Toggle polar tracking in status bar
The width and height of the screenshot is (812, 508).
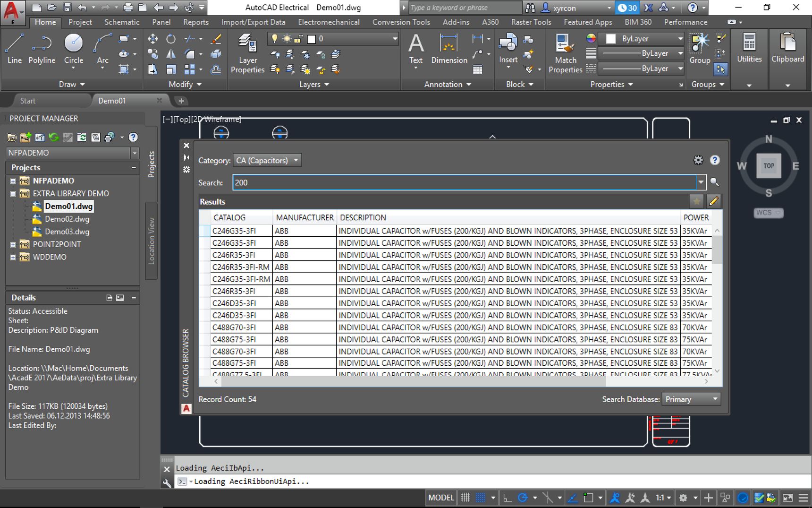tap(523, 498)
